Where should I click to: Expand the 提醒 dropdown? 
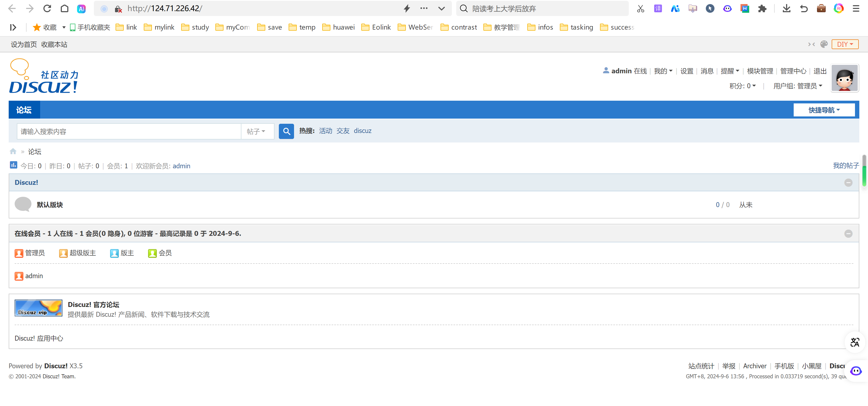point(730,71)
